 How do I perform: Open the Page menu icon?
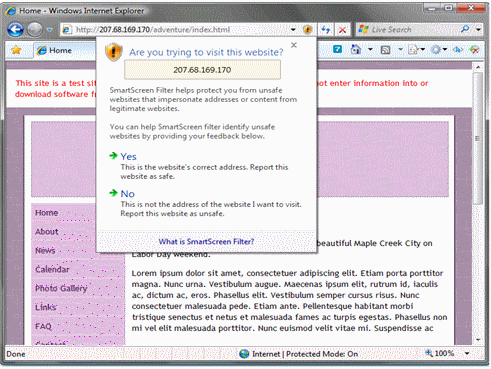tap(413, 50)
